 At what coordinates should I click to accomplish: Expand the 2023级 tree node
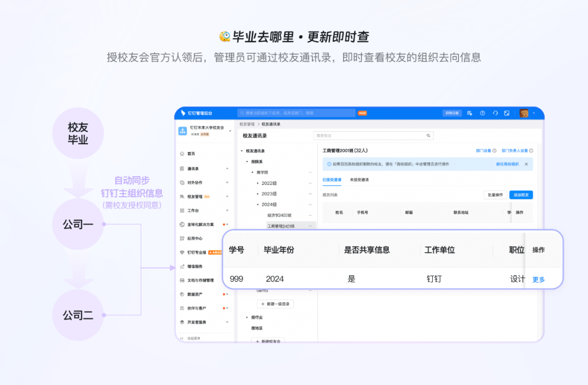click(x=258, y=194)
